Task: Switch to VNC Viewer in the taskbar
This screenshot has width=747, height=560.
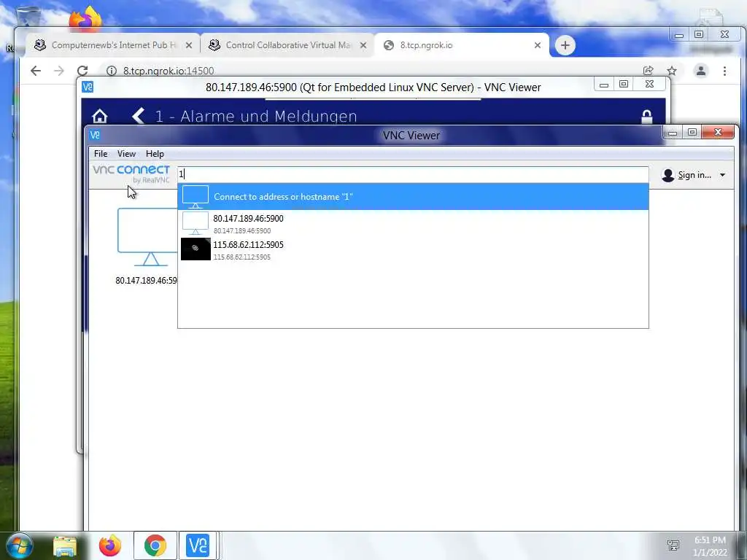Action: 198,545
